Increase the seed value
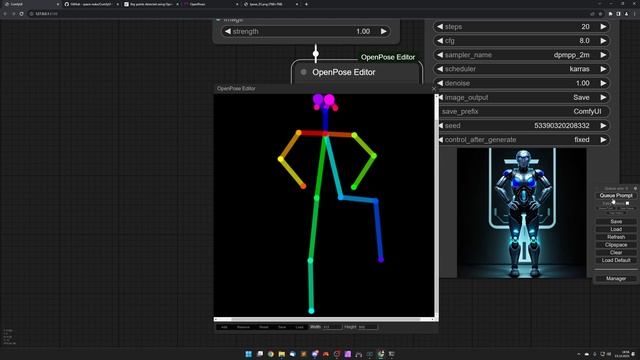This screenshot has height=360, width=640. 603,126
